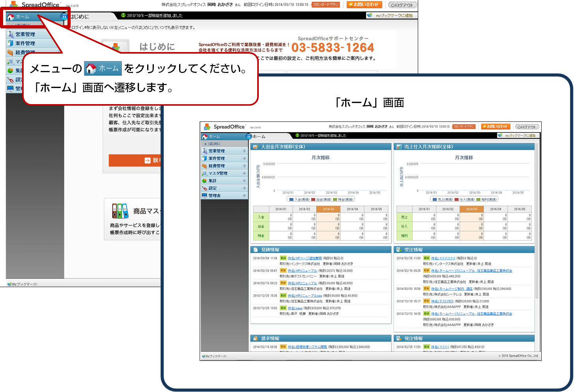The width and height of the screenshot is (574, 392).
Task: Click the 経費管理 wallet icon in the Home screen sidebar
Action: pos(204,166)
